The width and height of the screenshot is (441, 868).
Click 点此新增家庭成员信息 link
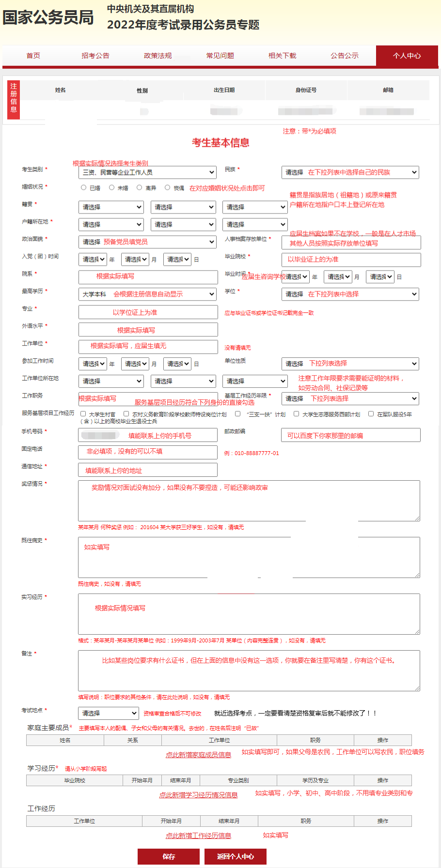198,755
